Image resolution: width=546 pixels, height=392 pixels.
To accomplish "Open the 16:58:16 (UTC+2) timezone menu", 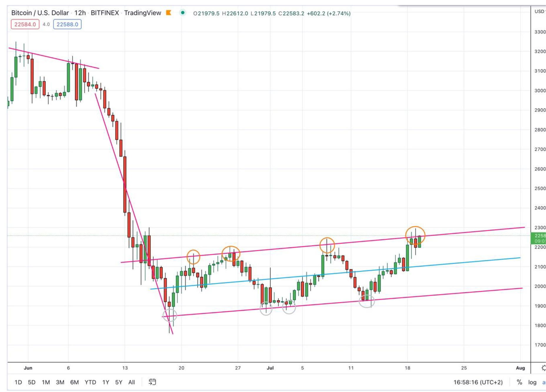I will (x=478, y=382).
